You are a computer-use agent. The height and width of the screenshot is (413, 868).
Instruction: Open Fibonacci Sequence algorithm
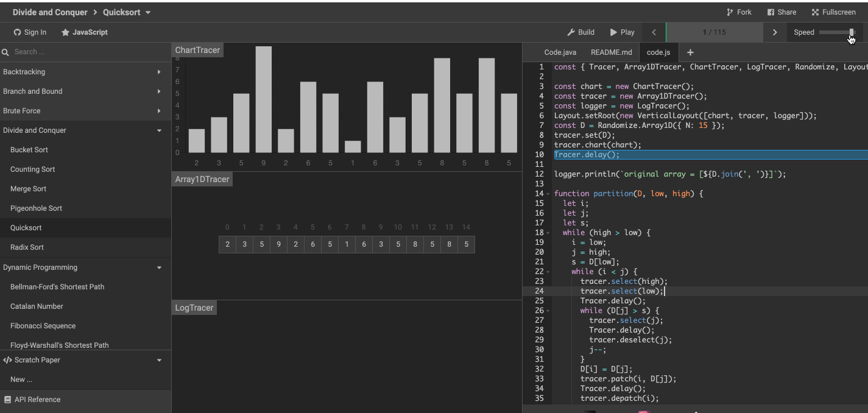pos(85,326)
